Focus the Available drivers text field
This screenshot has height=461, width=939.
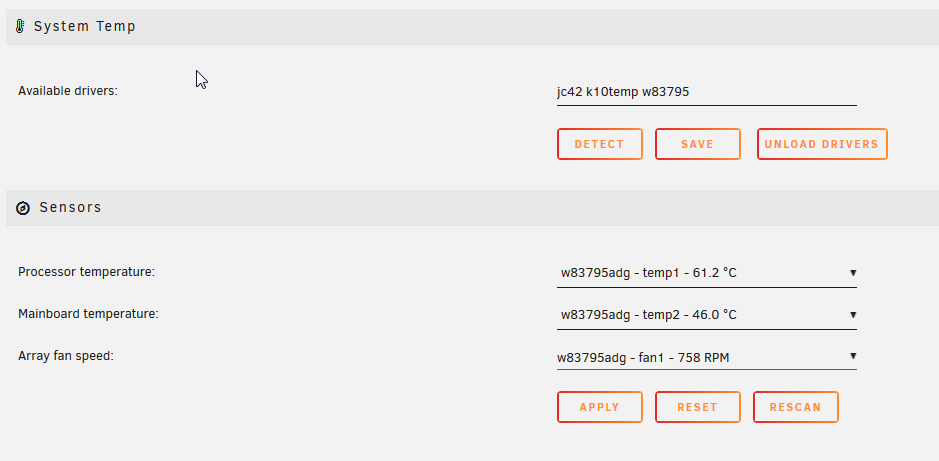pyautogui.click(x=707, y=92)
